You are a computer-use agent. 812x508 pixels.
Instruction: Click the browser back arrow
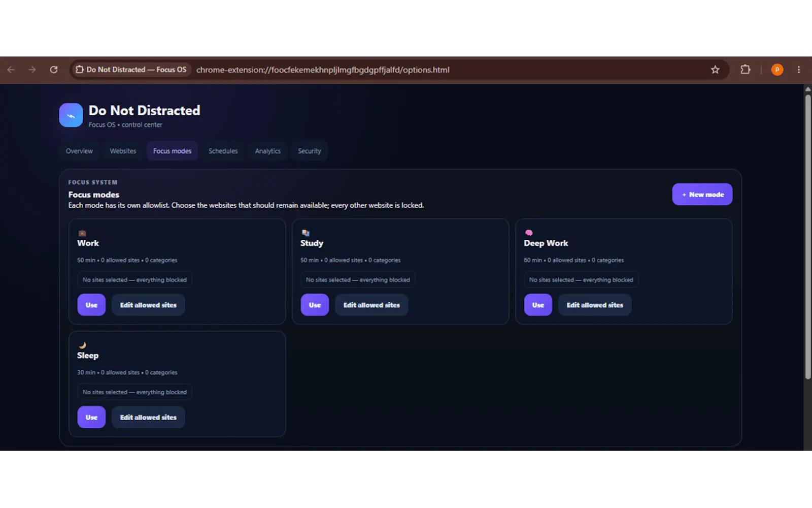pyautogui.click(x=11, y=70)
